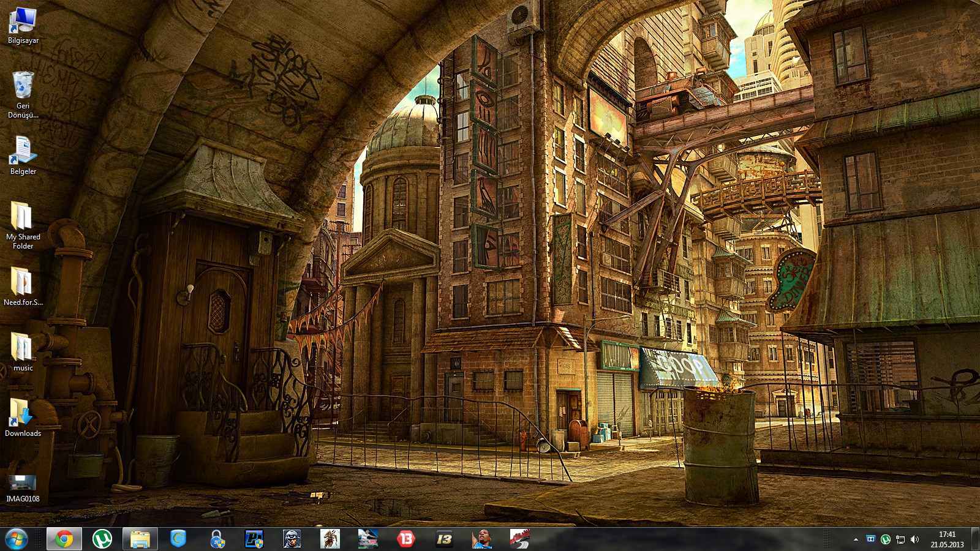
Task: Launch the black 13 taskbar icon
Action: (x=444, y=539)
